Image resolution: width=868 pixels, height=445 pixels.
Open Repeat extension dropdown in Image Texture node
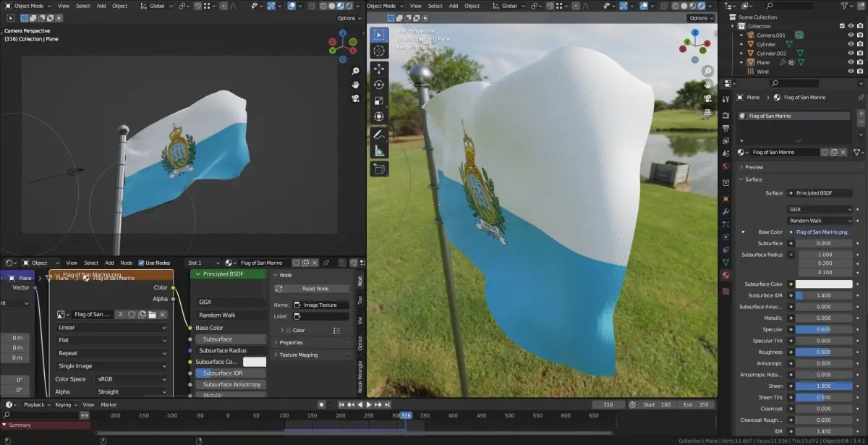coord(112,353)
